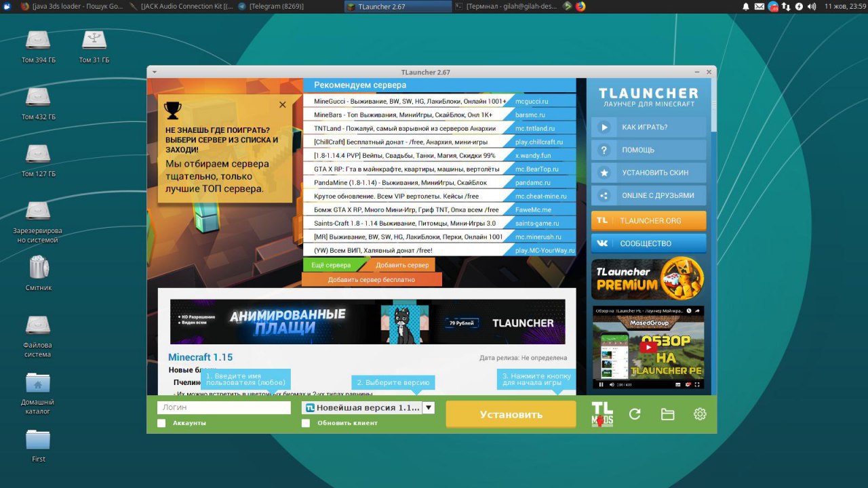Click the question mark icon beside ПОМОЩЬ
Image resolution: width=868 pixels, height=488 pixels.
[x=603, y=150]
